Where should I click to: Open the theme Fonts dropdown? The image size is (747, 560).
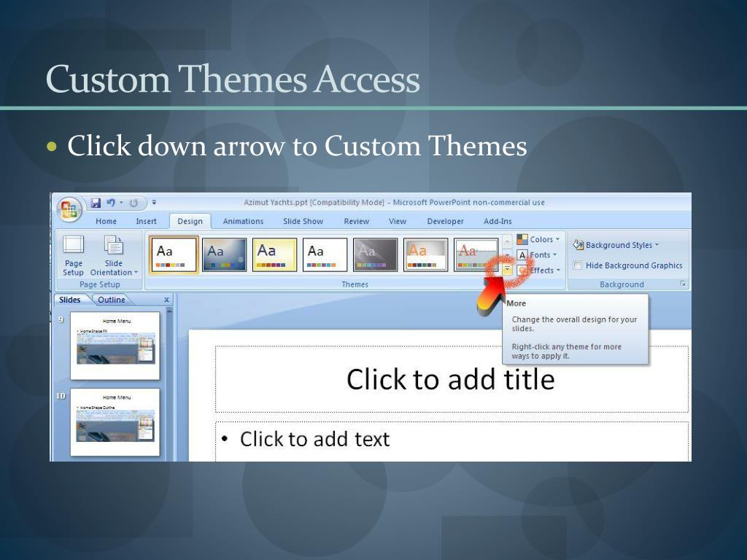[x=538, y=254]
